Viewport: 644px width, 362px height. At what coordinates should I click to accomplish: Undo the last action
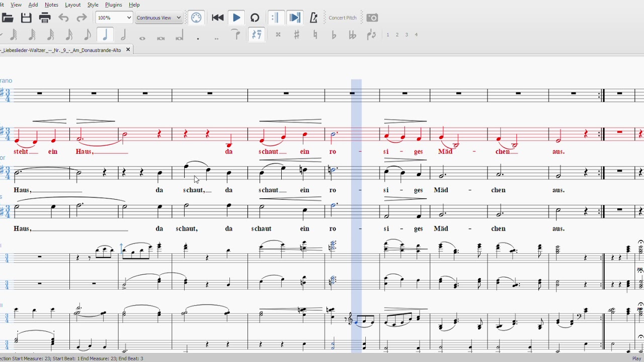click(63, 18)
